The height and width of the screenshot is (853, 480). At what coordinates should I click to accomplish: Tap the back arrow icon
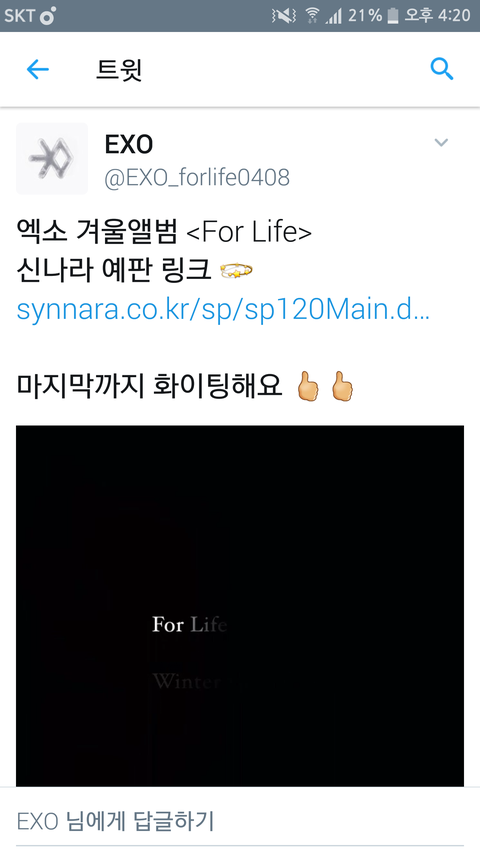38,70
